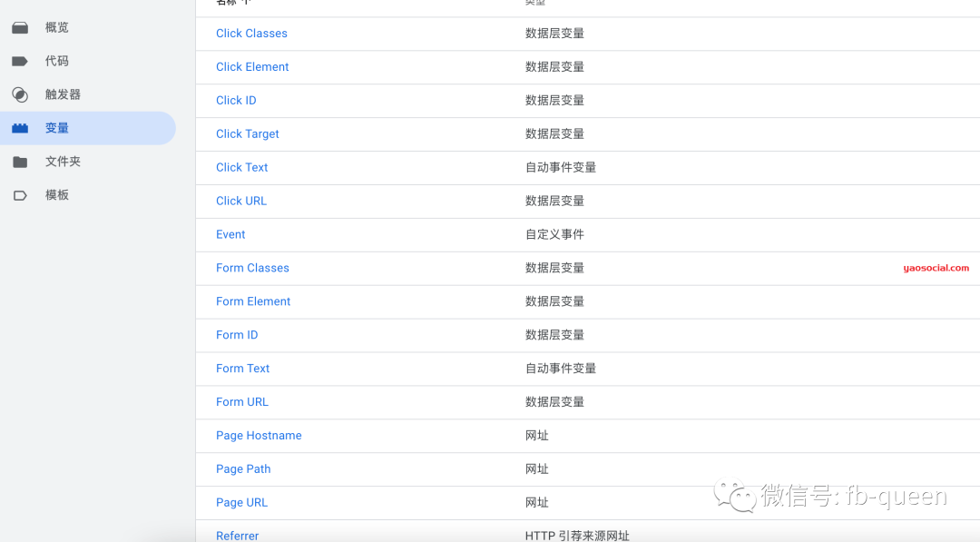Viewport: 980px width, 542px height.
Task: Open the 概览 (Overview) icon in sidebar
Action: pyautogui.click(x=20, y=27)
